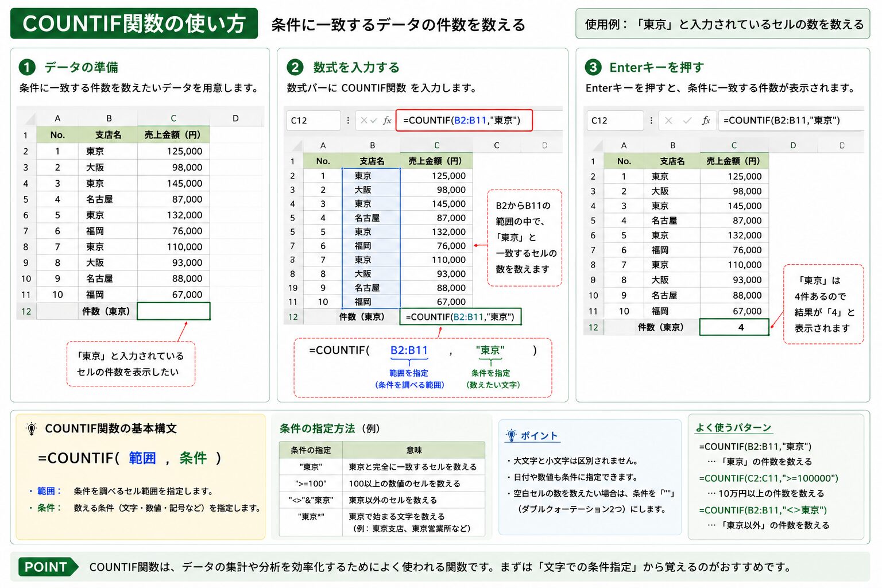The width and height of the screenshot is (882, 588).
Task: Select row 1 header in step 2 sheet
Action: tap(293, 161)
